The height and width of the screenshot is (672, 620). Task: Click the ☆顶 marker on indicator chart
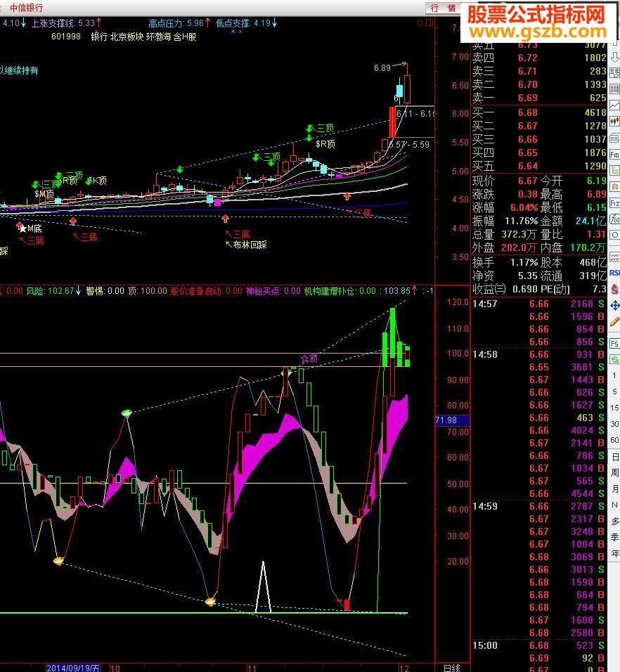click(x=309, y=358)
